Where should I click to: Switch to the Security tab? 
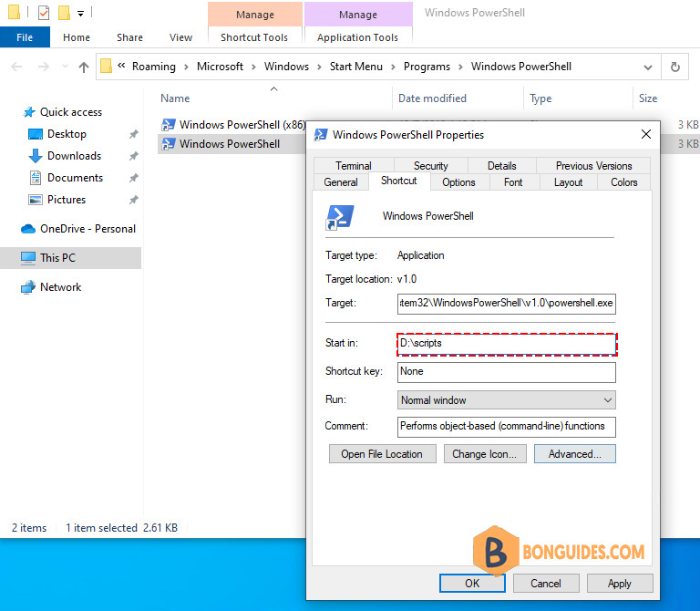pos(431,166)
